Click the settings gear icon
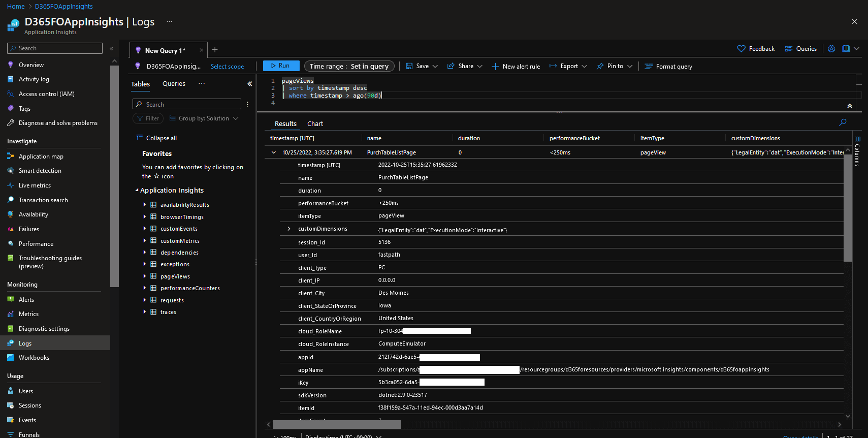The image size is (868, 438). pyautogui.click(x=831, y=49)
